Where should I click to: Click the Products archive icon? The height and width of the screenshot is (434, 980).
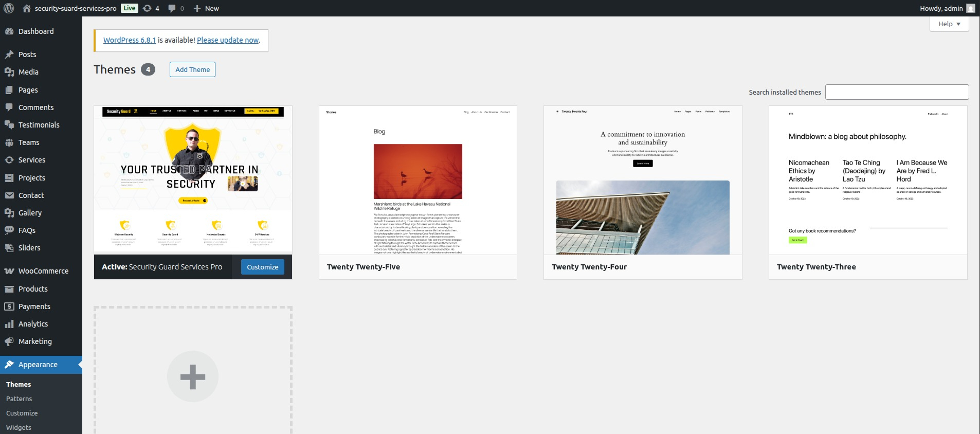tap(9, 289)
